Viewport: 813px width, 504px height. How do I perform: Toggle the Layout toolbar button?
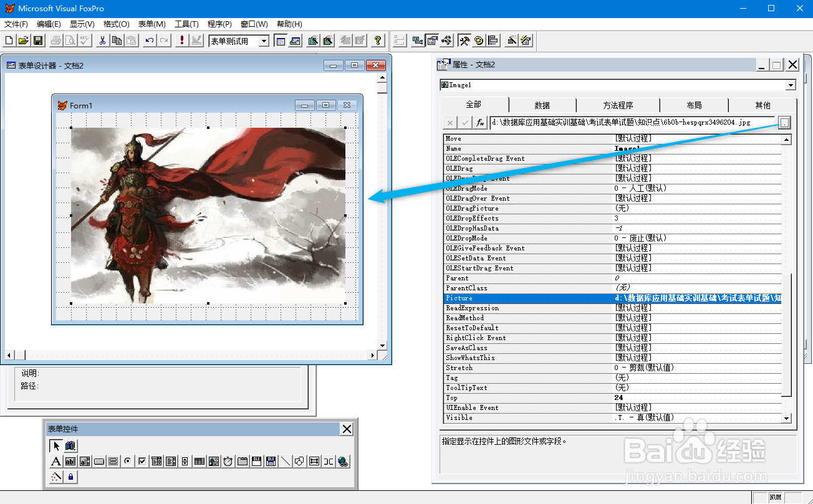click(493, 40)
